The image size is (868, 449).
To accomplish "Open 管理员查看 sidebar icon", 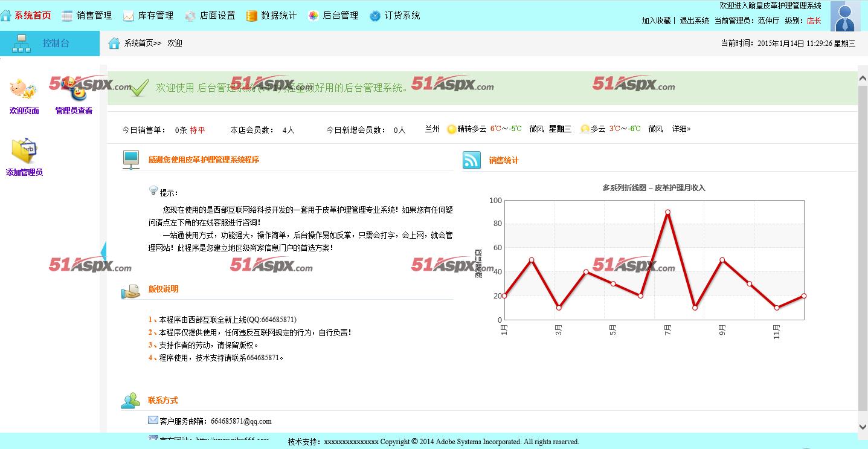I will click(75, 89).
